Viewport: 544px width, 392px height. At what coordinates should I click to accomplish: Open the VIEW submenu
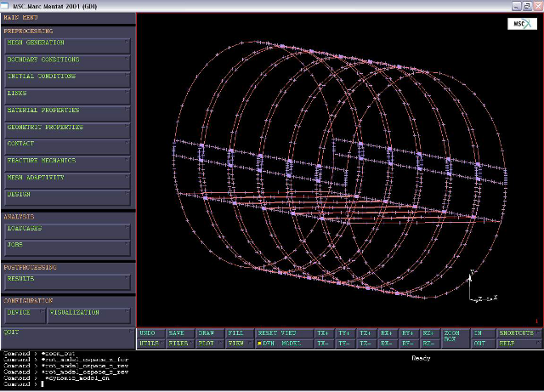tap(239, 344)
